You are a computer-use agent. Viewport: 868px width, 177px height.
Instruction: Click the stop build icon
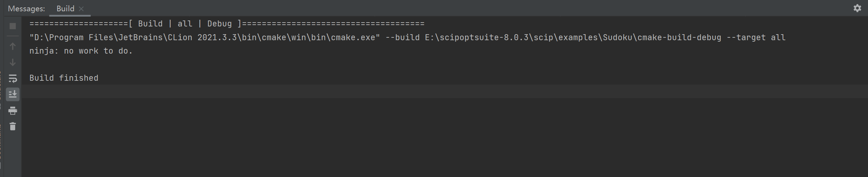tap(13, 26)
